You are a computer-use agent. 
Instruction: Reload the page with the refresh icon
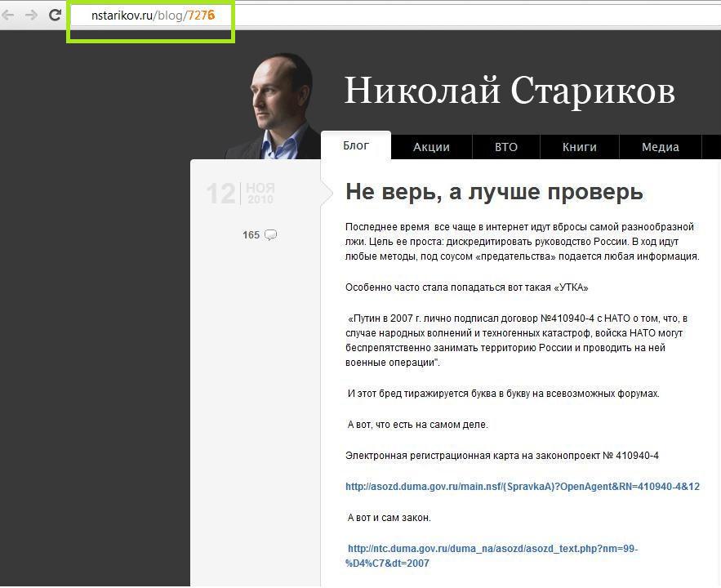point(55,16)
